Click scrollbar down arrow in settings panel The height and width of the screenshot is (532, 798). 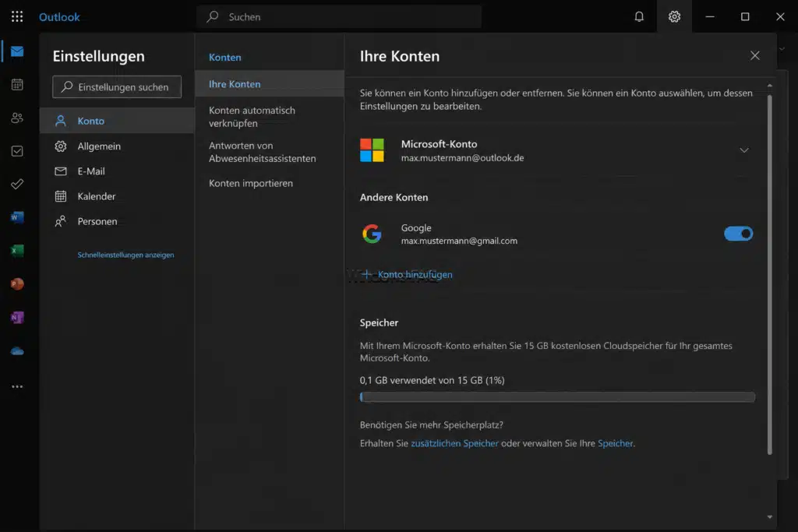(x=769, y=516)
